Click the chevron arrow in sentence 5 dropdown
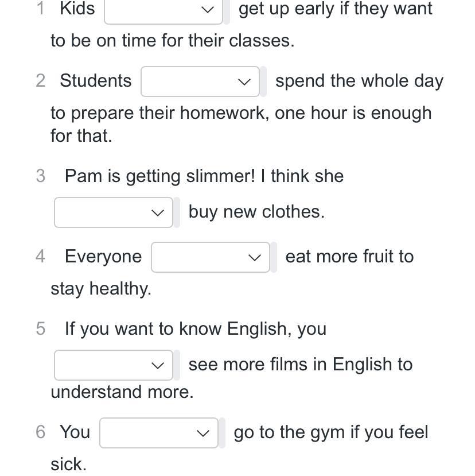Image resolution: width=475 pixels, height=476 pixels. point(157,366)
